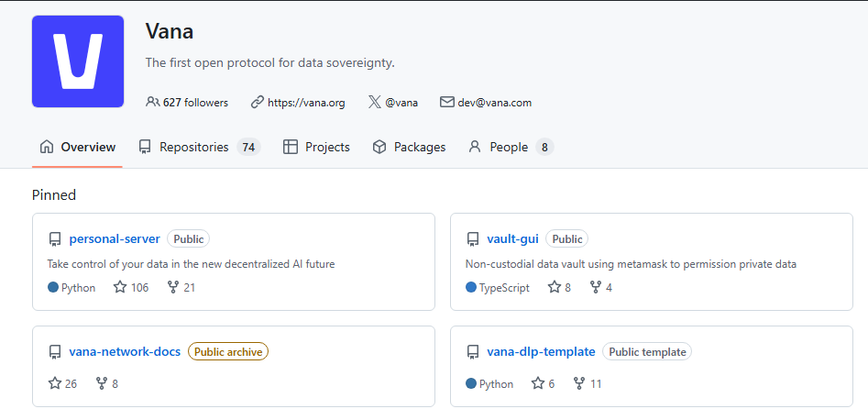The image size is (868, 420).
Task: Click the 8 people count badge
Action: (x=544, y=147)
